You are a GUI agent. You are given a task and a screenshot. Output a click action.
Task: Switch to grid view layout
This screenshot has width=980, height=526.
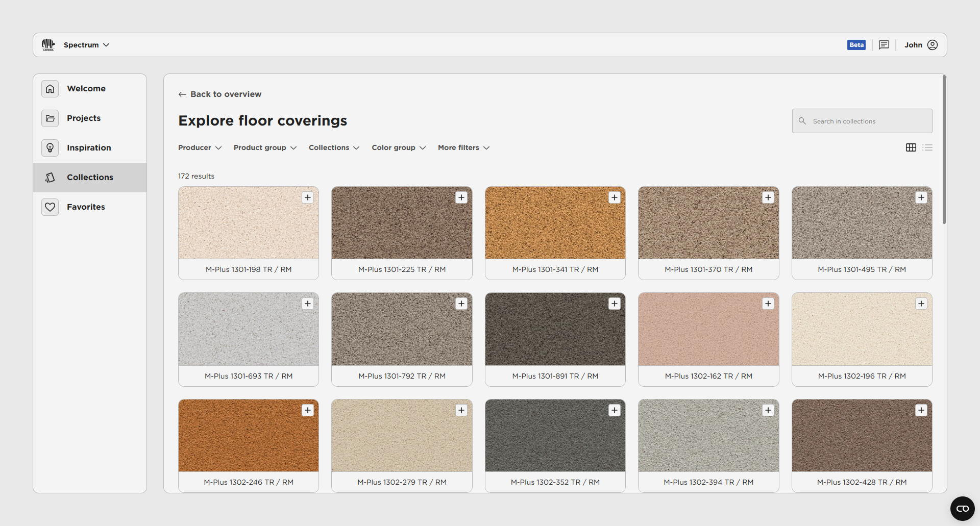pos(911,147)
